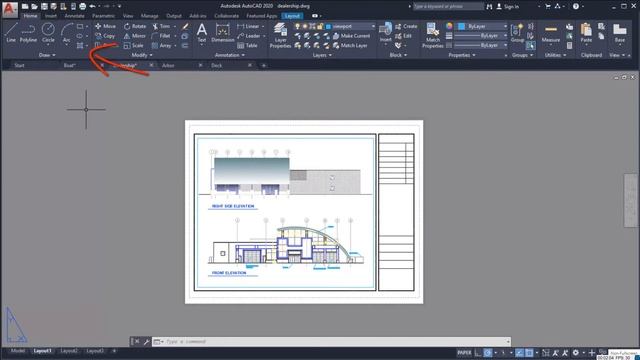The image size is (640, 360).
Task: Click the Mirror tool
Action: pyautogui.click(x=135, y=36)
